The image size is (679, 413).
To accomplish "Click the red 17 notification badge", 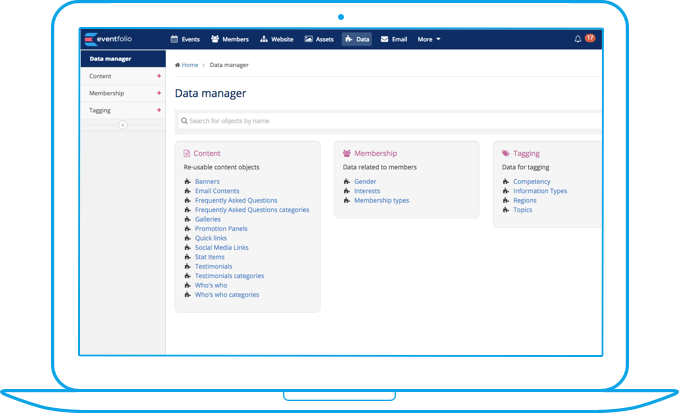I will 590,38.
